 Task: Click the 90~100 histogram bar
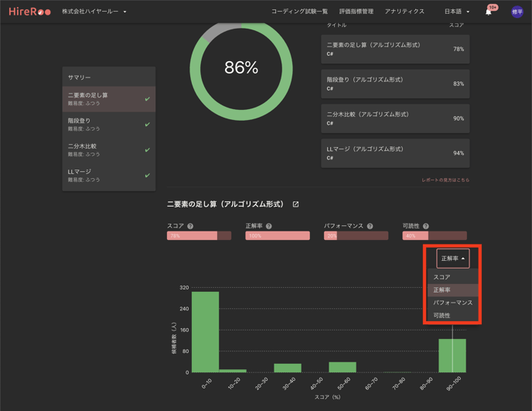click(x=452, y=355)
